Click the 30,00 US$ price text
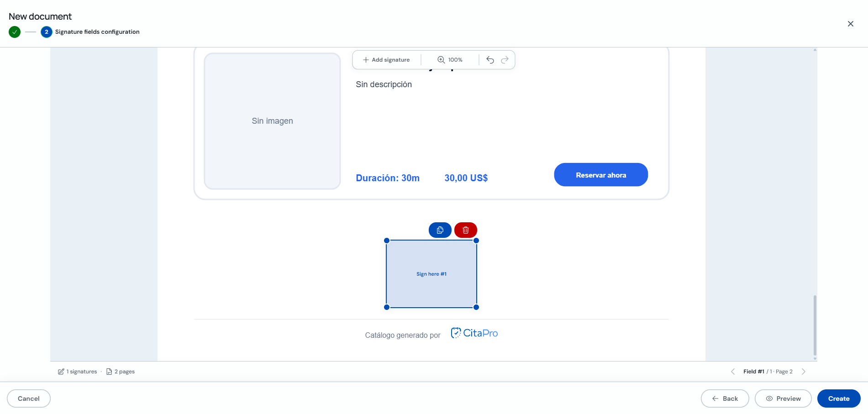868x414 pixels. click(x=466, y=178)
